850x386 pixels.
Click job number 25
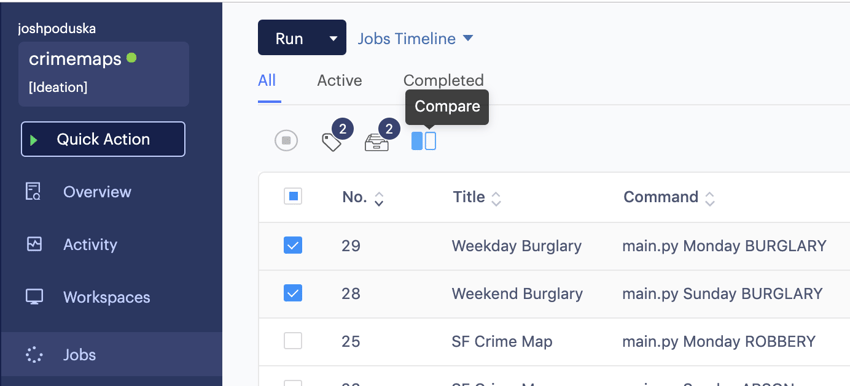[x=351, y=342]
